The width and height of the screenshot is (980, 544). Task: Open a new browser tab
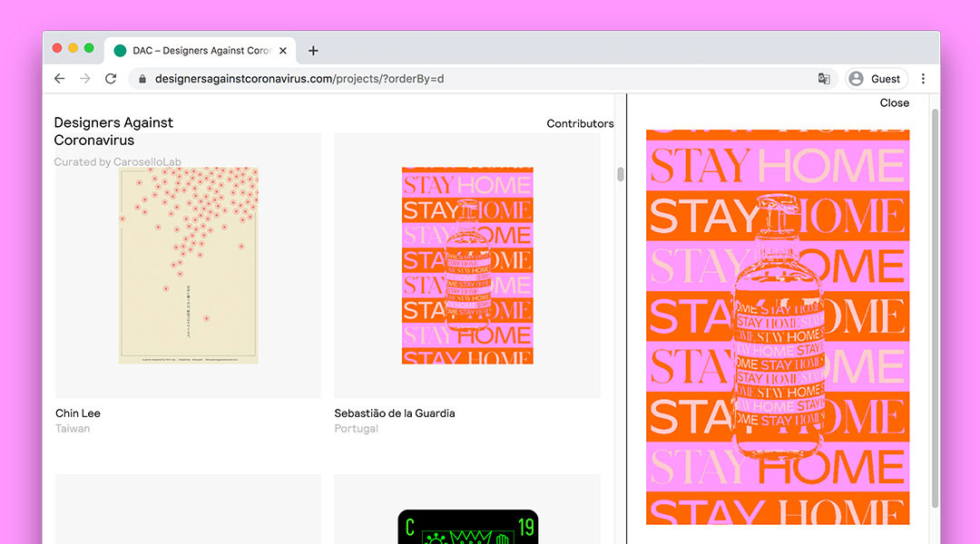[x=313, y=51]
